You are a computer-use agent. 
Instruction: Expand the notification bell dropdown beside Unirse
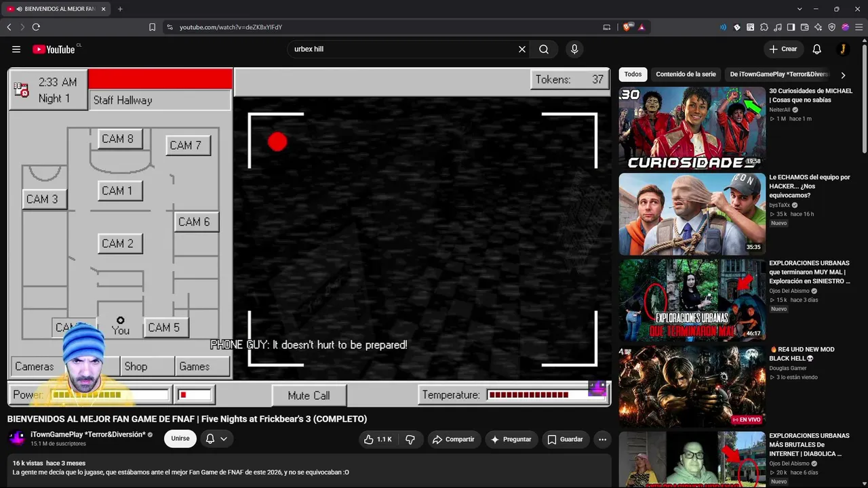[x=216, y=439]
